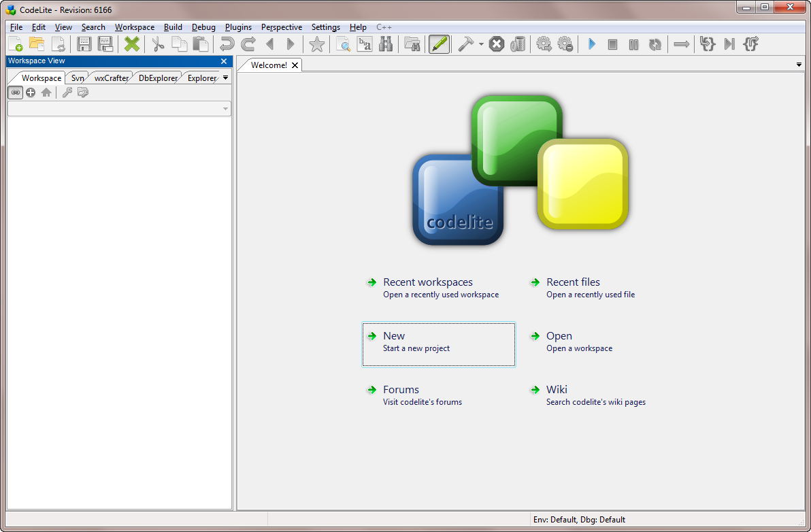Reload the current file from the toolbar
This screenshot has width=811, height=532.
pyautogui.click(x=58, y=44)
